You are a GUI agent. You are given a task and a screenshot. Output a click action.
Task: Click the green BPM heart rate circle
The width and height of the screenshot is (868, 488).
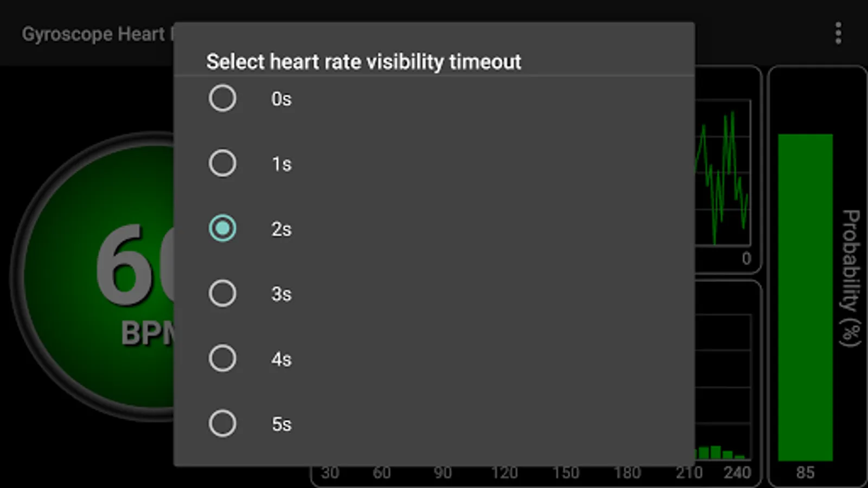pos(98,277)
